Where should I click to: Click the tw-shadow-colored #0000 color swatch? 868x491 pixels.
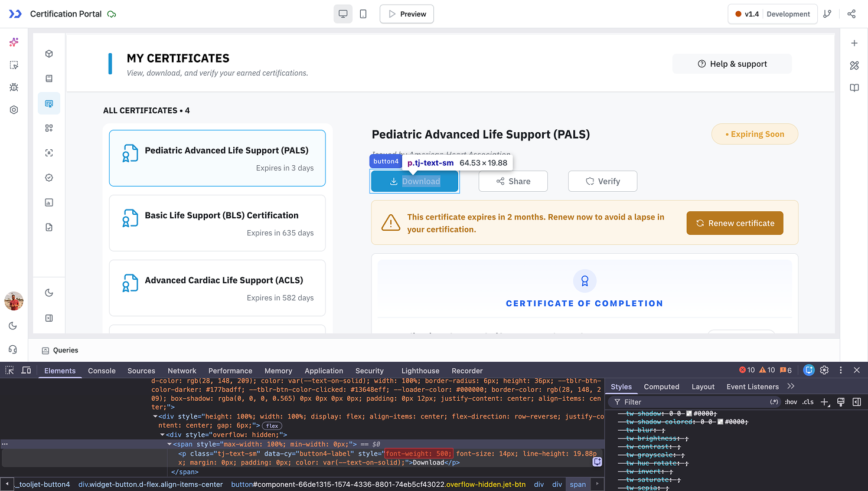click(x=720, y=422)
